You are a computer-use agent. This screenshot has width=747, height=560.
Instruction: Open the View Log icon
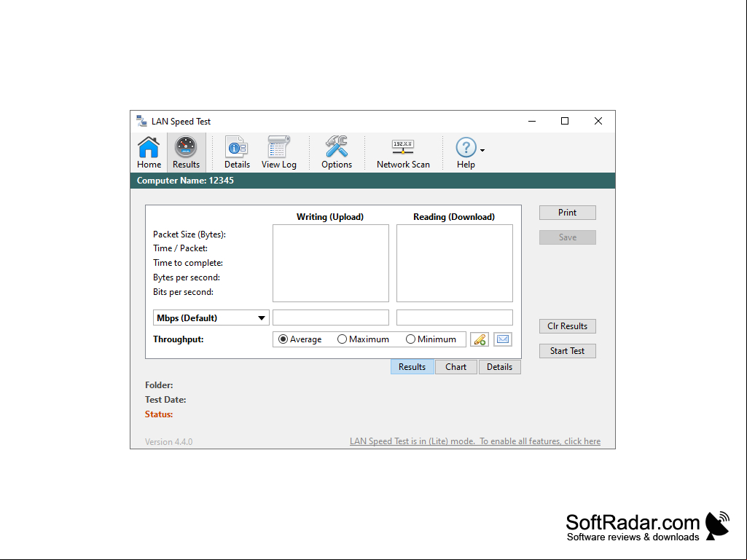point(278,152)
